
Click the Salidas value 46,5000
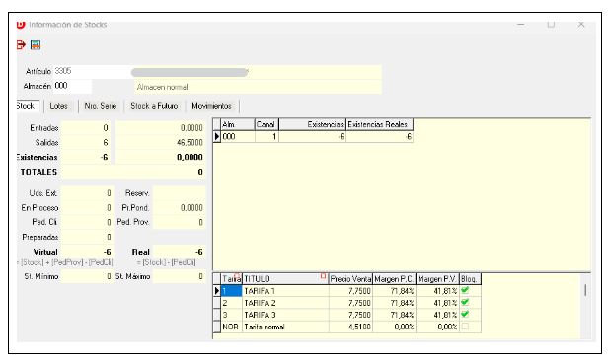point(160,142)
